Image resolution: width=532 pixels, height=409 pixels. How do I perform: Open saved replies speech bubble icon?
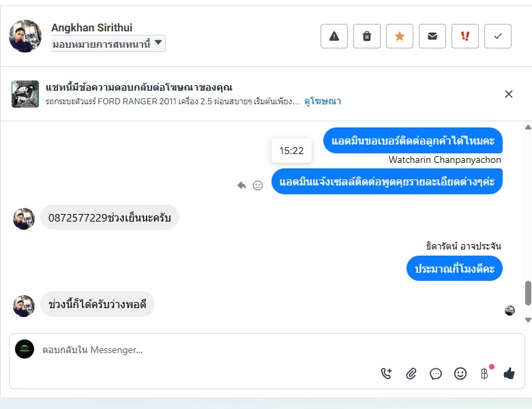[x=436, y=374]
